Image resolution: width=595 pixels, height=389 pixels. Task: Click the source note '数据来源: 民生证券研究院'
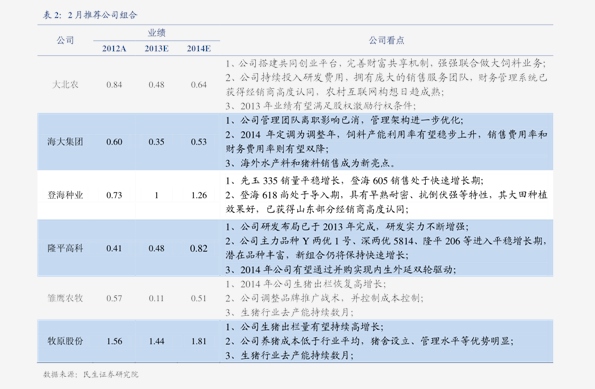click(91, 375)
